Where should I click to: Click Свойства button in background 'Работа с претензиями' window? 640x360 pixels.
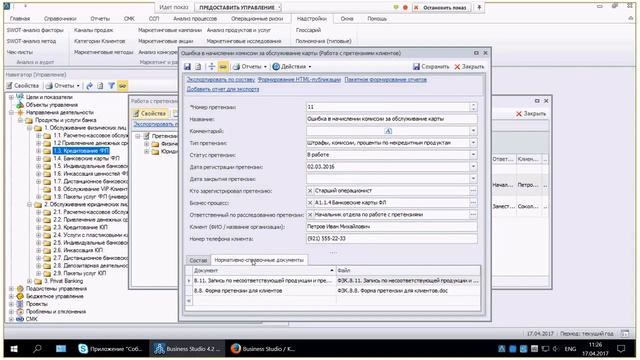[x=150, y=113]
